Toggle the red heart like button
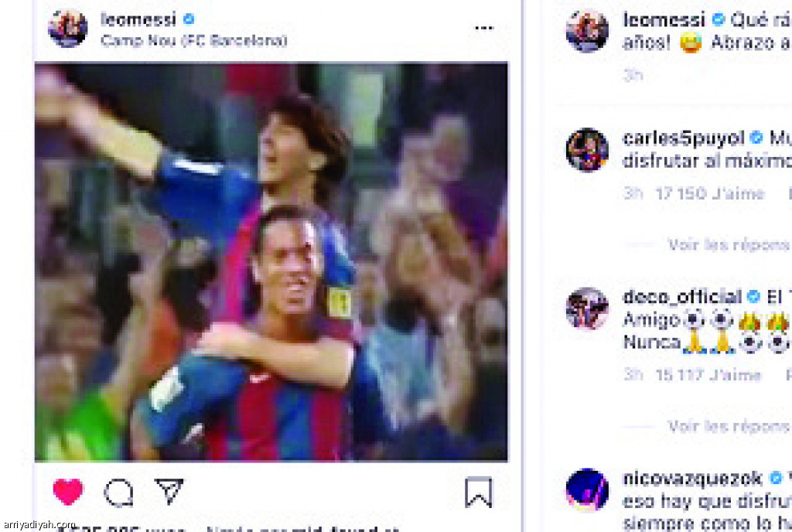The width and height of the screenshot is (792, 532). point(68,491)
